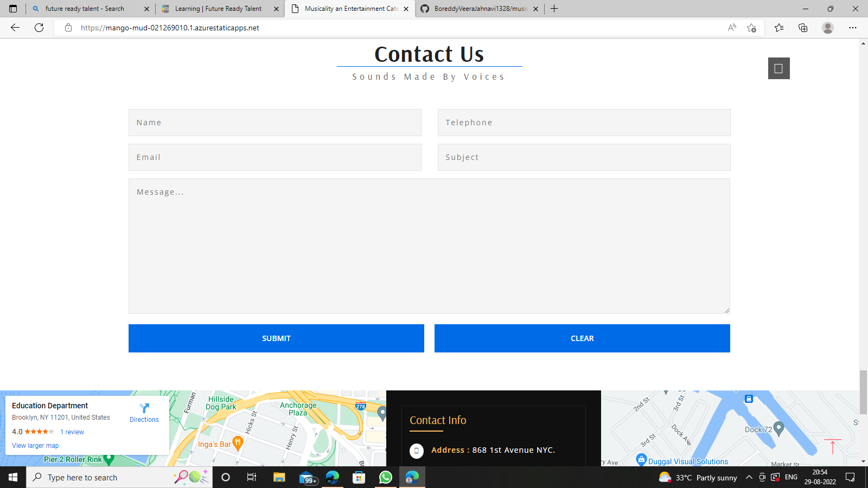Add this page to favorites
The height and width of the screenshot is (488, 868).
751,28
